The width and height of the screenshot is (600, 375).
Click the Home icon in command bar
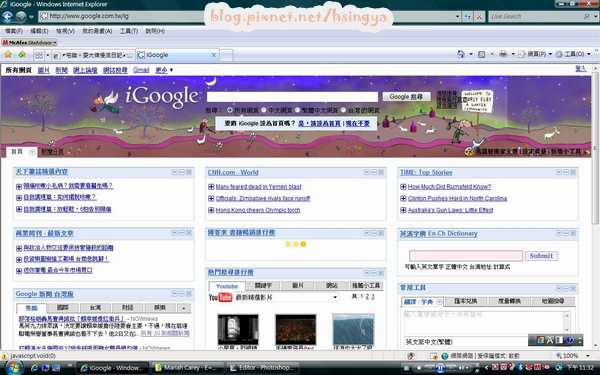coord(461,54)
